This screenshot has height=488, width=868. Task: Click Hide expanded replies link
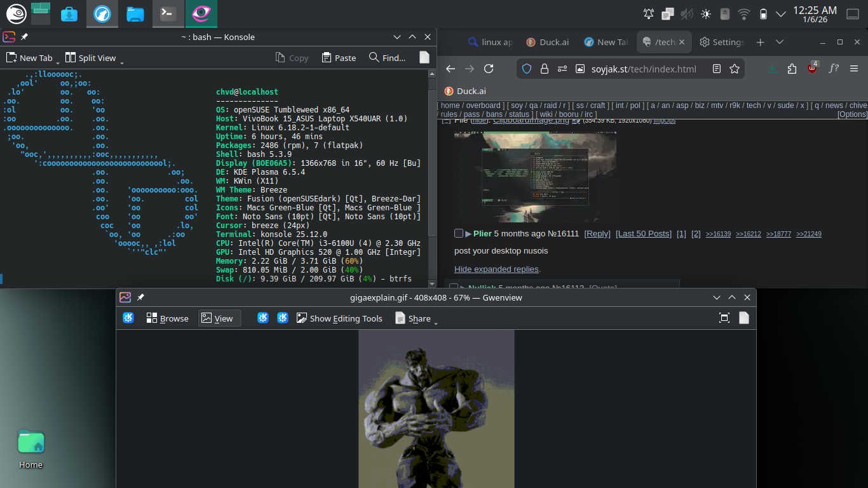[x=497, y=269]
